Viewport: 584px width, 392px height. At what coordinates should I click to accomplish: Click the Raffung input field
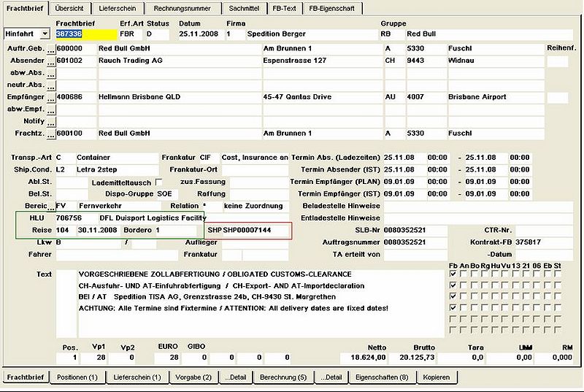259,194
